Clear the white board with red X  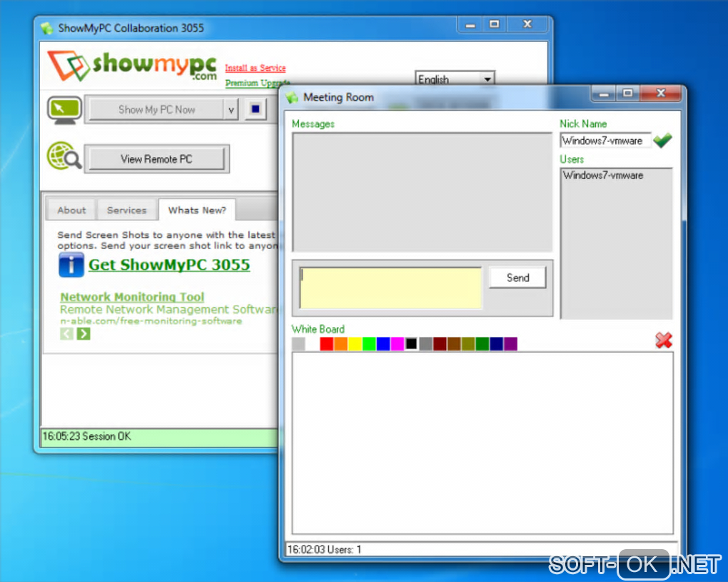664,341
